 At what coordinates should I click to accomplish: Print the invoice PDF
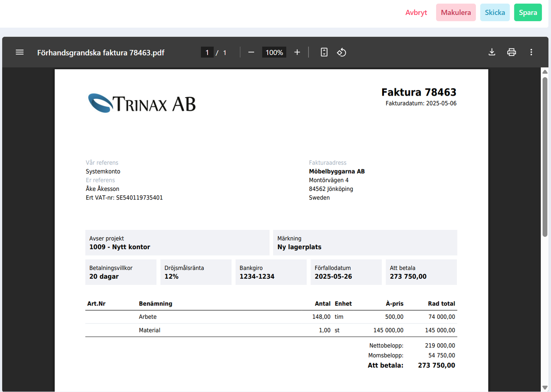[512, 52]
